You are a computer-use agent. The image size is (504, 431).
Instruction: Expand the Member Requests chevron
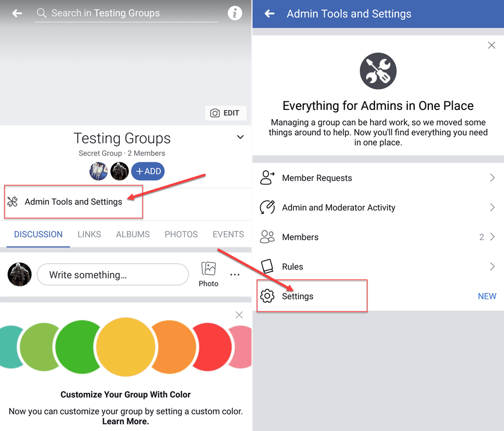(x=492, y=178)
